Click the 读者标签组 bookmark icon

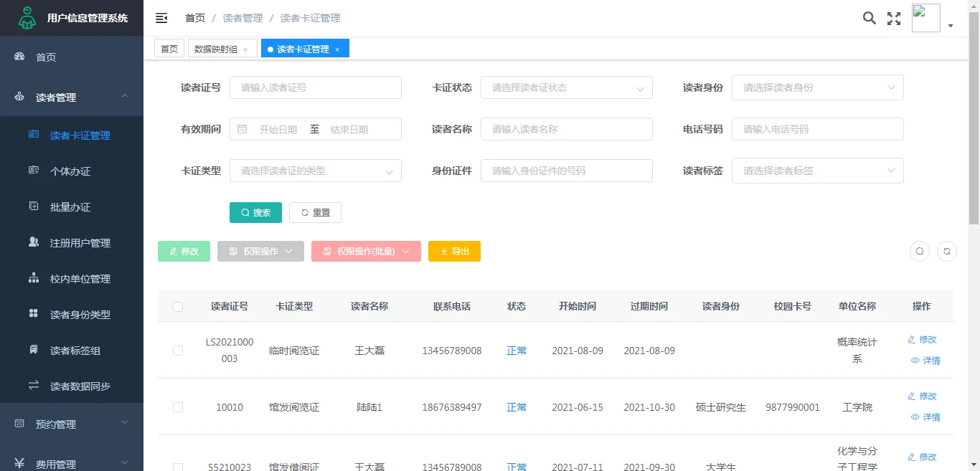34,349
